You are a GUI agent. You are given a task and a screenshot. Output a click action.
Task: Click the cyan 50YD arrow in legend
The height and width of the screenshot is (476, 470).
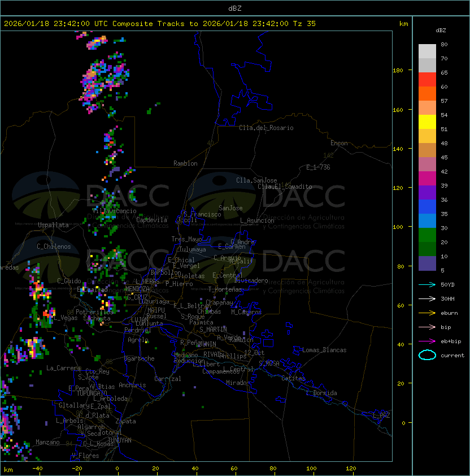pyautogui.click(x=427, y=284)
